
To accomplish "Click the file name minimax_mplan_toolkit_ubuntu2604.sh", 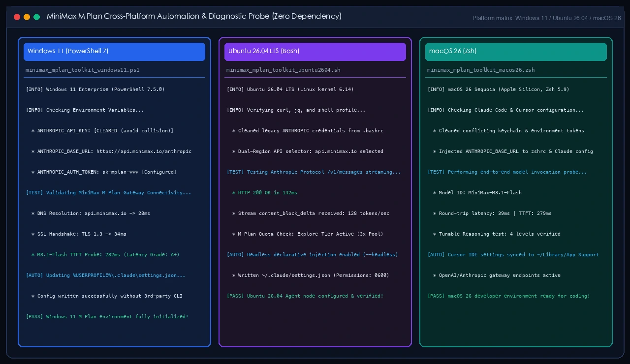I will pyautogui.click(x=283, y=70).
